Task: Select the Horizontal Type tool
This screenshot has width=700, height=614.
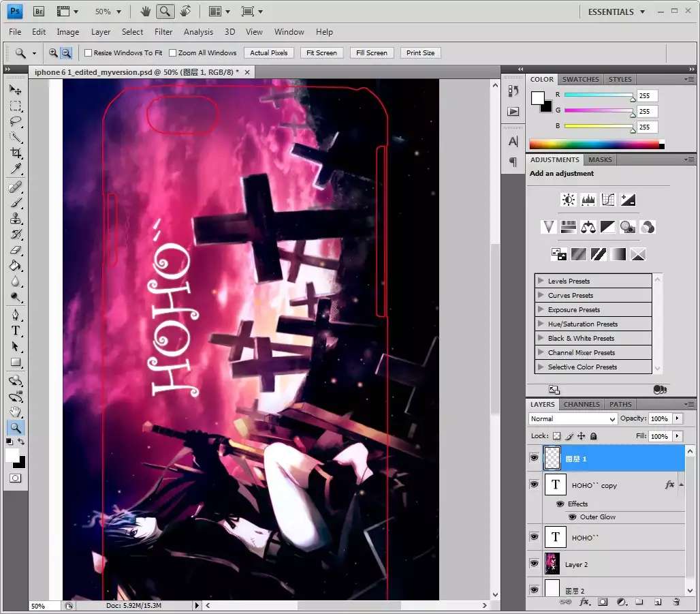Action: pos(16,331)
